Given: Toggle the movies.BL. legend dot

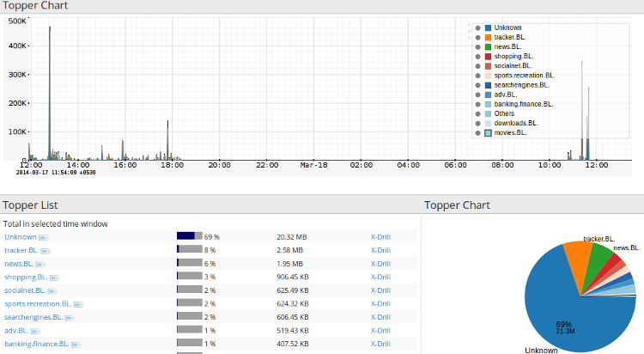Looking at the screenshot, I should [477, 133].
